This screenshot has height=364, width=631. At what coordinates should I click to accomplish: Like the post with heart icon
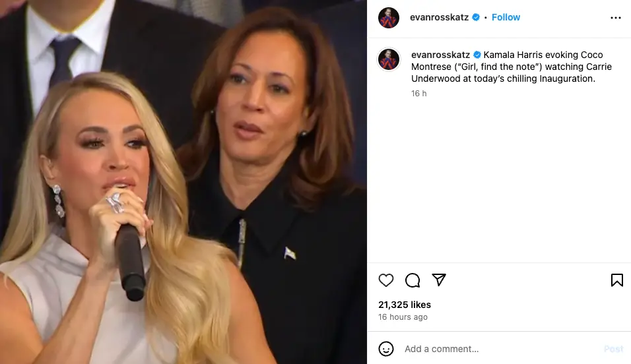tap(386, 280)
